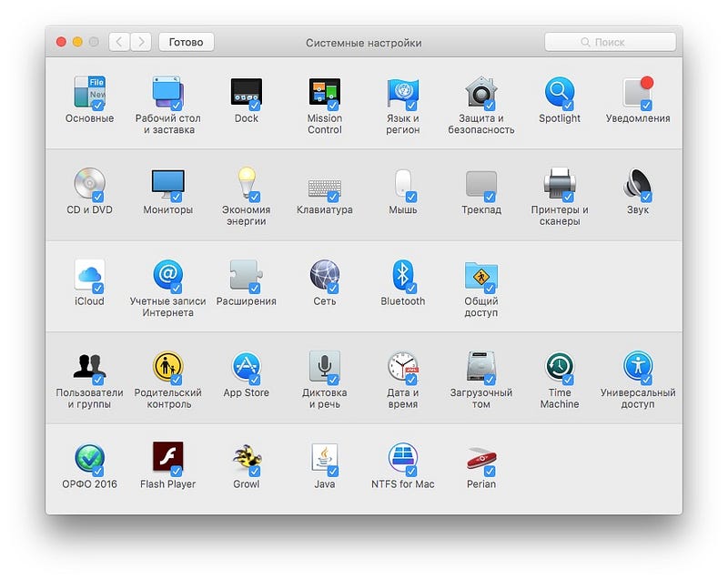Click the yellow minimize window button

click(x=77, y=42)
